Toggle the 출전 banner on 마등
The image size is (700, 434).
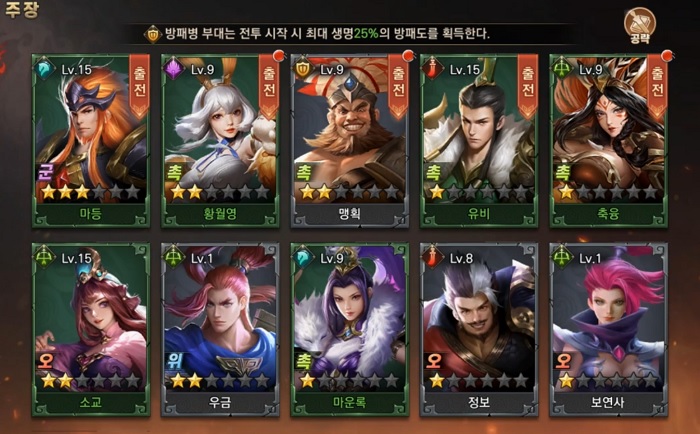click(x=139, y=86)
